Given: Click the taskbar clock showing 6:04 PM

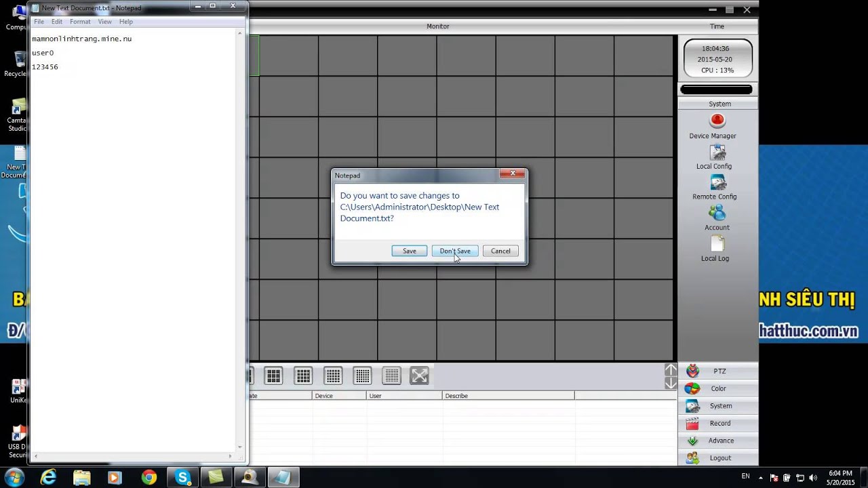Looking at the screenshot, I should pos(840,477).
